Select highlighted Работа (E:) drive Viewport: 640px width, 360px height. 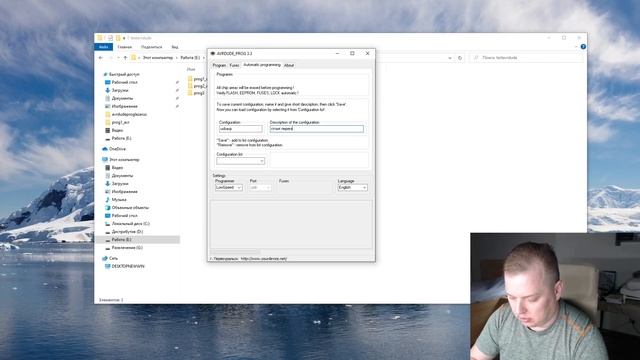[137, 240]
